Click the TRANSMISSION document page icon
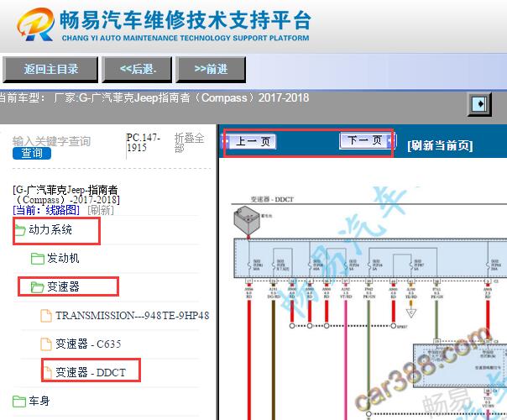Viewport: 507px width, 420px height. pos(46,316)
